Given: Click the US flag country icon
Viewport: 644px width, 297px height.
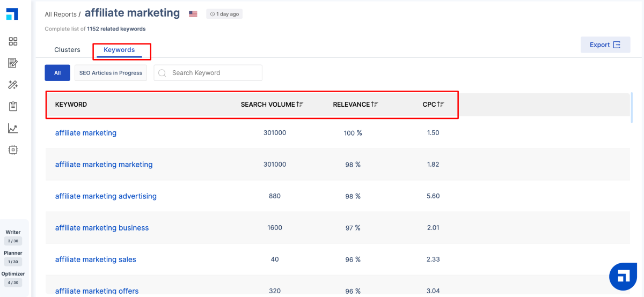Looking at the screenshot, I should [193, 14].
